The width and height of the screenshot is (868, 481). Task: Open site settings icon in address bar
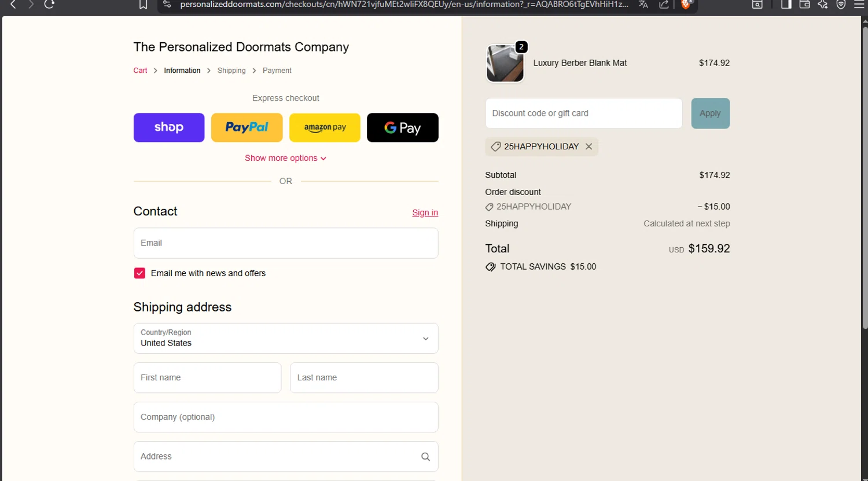pyautogui.click(x=167, y=5)
